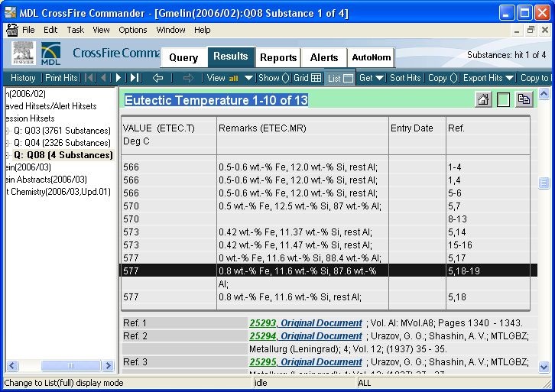Select Q: Q08 (4 Substances) in tree
The height and width of the screenshot is (392, 555).
(63, 155)
